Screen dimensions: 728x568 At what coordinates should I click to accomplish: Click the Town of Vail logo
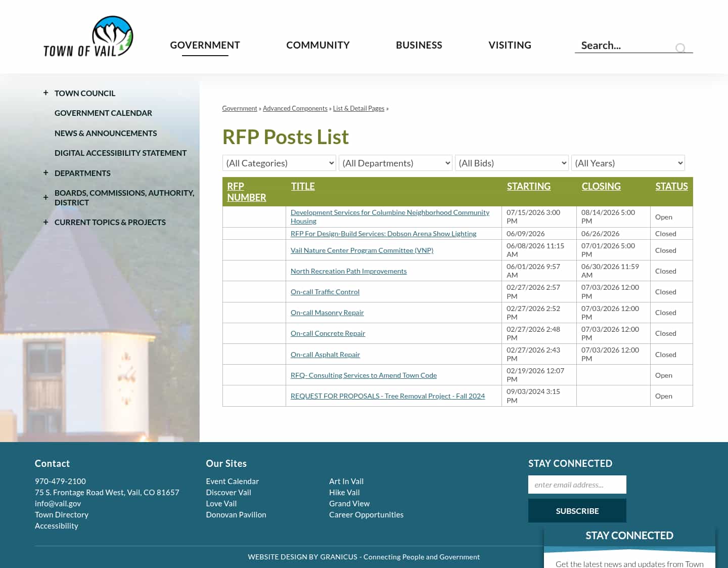[x=88, y=36]
